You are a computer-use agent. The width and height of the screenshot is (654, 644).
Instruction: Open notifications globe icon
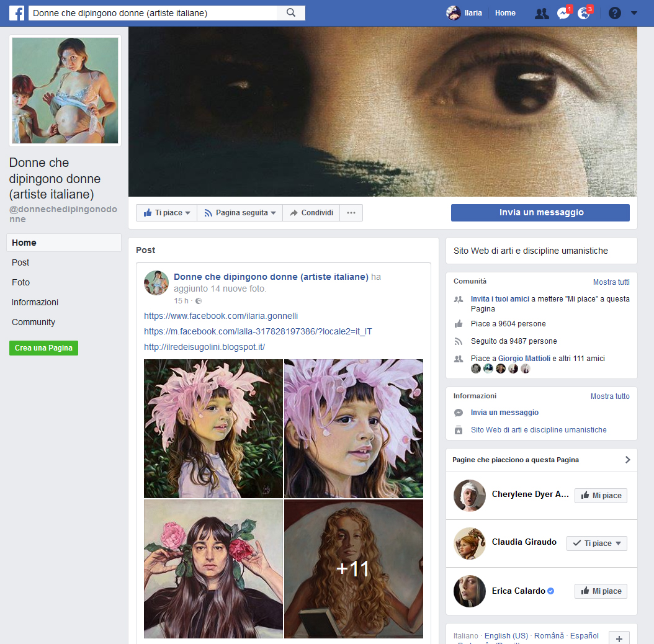(x=584, y=14)
